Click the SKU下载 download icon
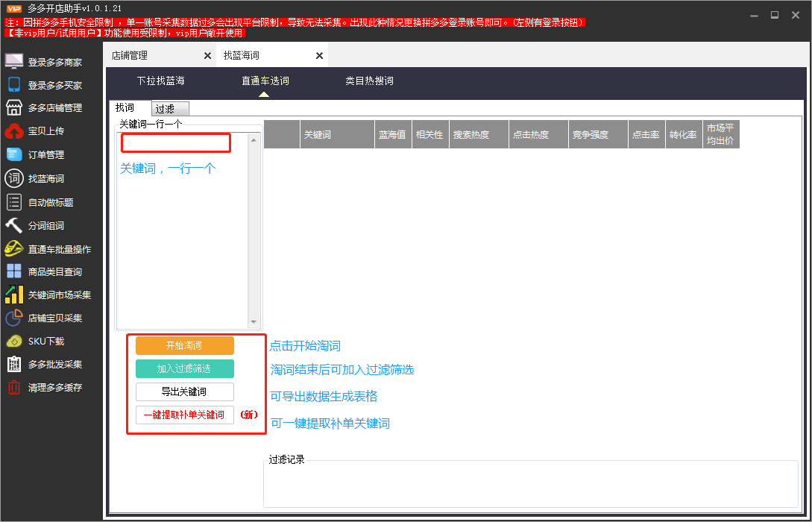This screenshot has width=812, height=522. click(x=14, y=342)
